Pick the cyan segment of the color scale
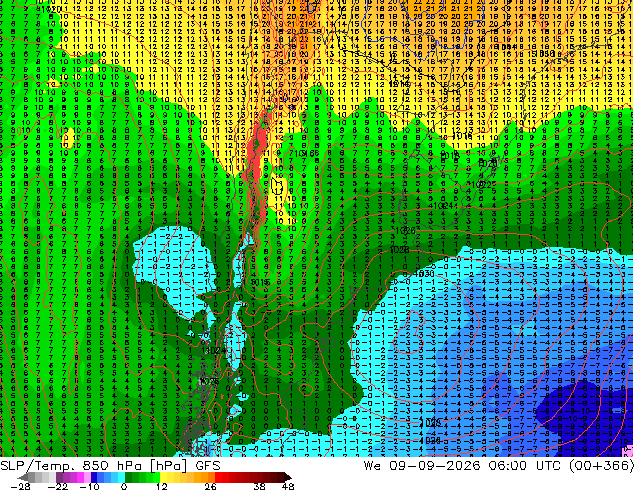This screenshot has width=634, height=490. tap(121, 477)
